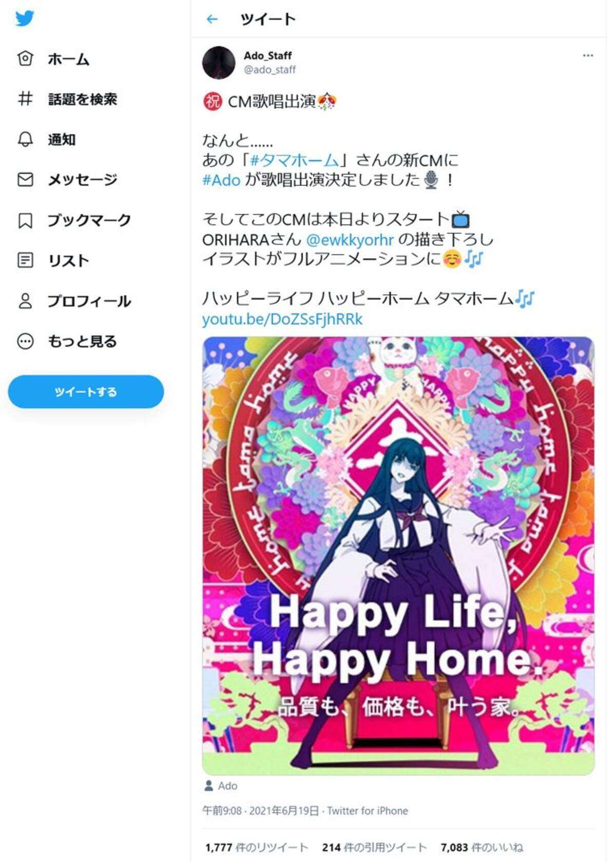This screenshot has height=862, width=616.
Task: Go back with the arrow icon
Action: click(212, 20)
